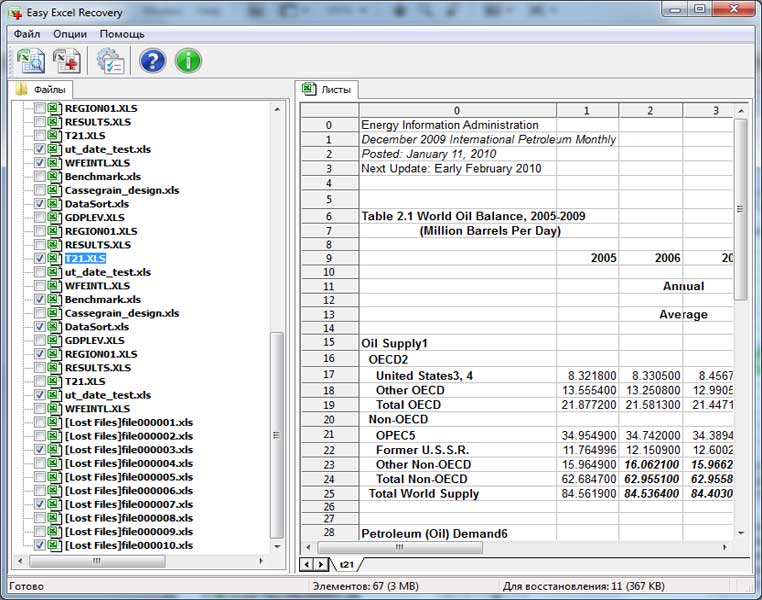Click the blue question mark help icon
The image size is (762, 600).
[x=152, y=61]
